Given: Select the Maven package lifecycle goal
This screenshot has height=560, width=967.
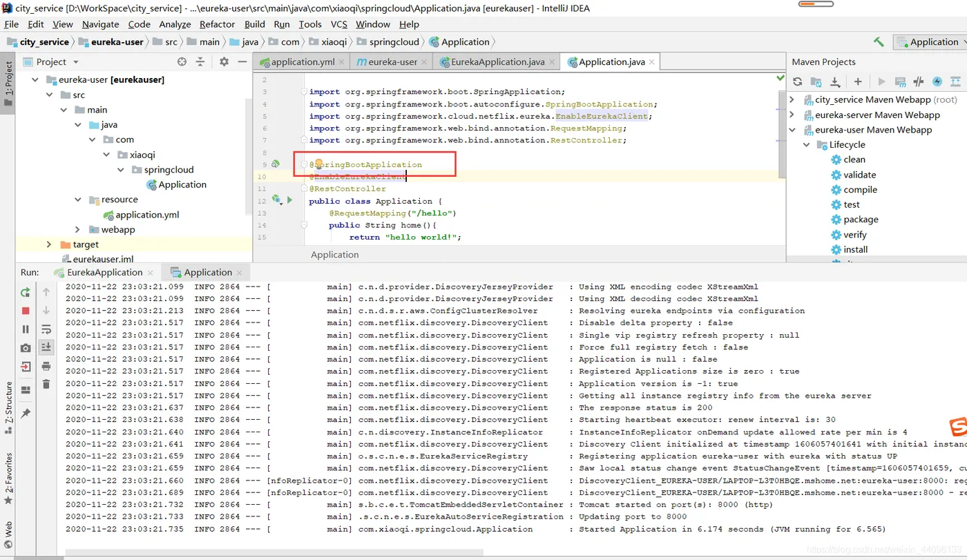Looking at the screenshot, I should point(854,220).
